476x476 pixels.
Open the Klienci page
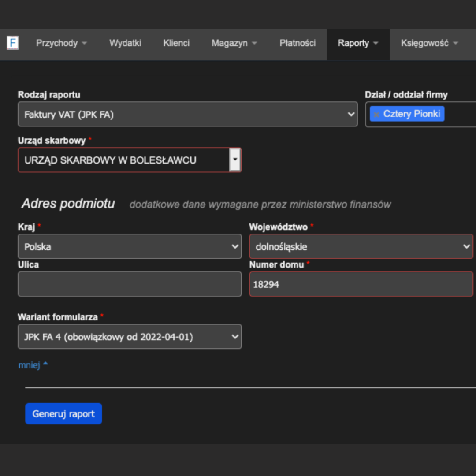[x=176, y=43]
